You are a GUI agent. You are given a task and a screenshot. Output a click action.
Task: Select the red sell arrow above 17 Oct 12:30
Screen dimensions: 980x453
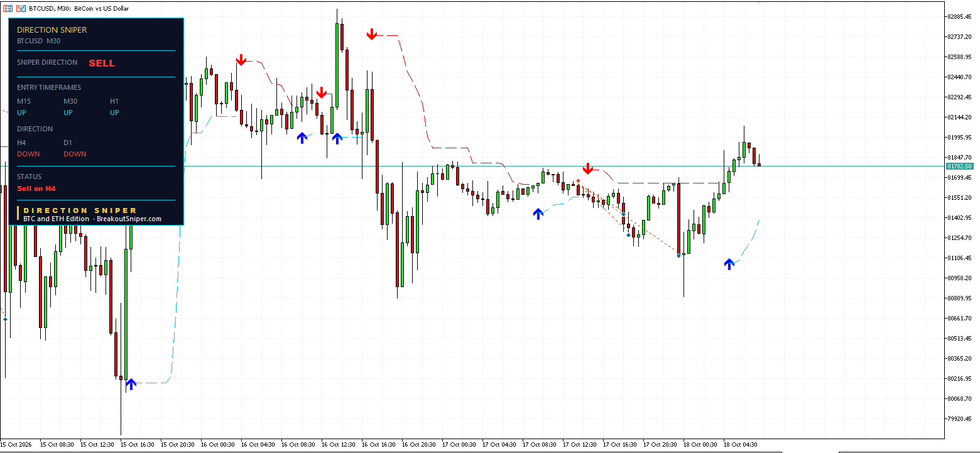(587, 168)
